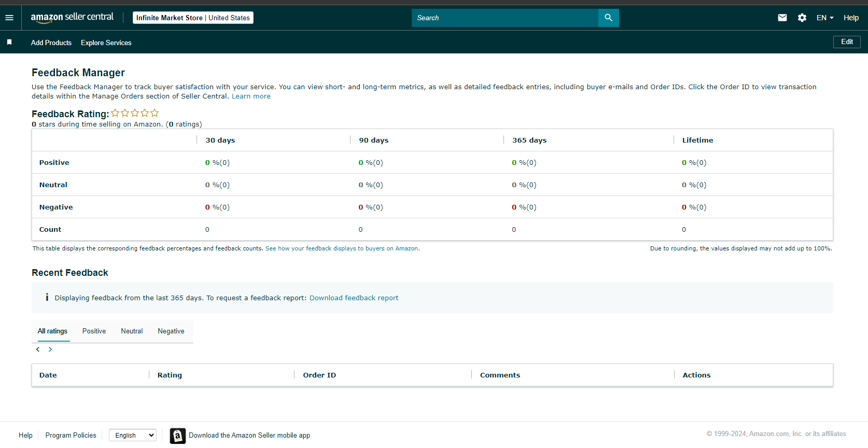The image size is (868, 448).
Task: Click the Count row label
Action: click(50, 229)
